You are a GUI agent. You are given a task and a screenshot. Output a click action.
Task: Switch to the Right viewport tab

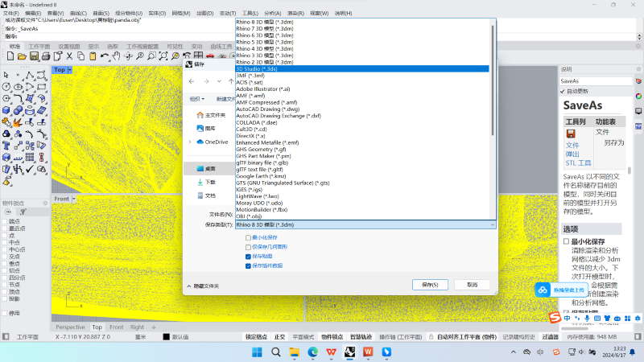click(x=137, y=327)
